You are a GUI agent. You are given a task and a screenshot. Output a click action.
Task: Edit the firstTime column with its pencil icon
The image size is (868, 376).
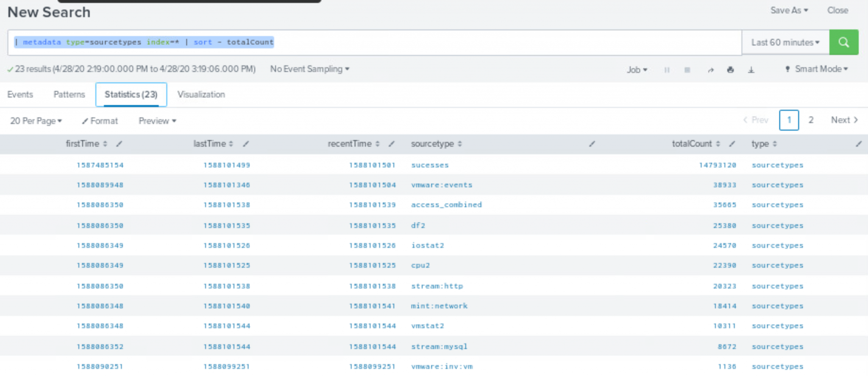119,144
